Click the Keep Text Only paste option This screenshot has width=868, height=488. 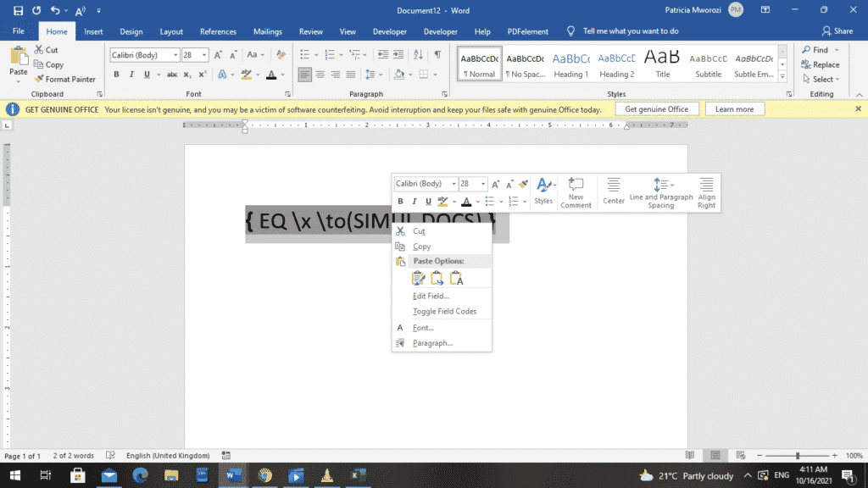[455, 278]
